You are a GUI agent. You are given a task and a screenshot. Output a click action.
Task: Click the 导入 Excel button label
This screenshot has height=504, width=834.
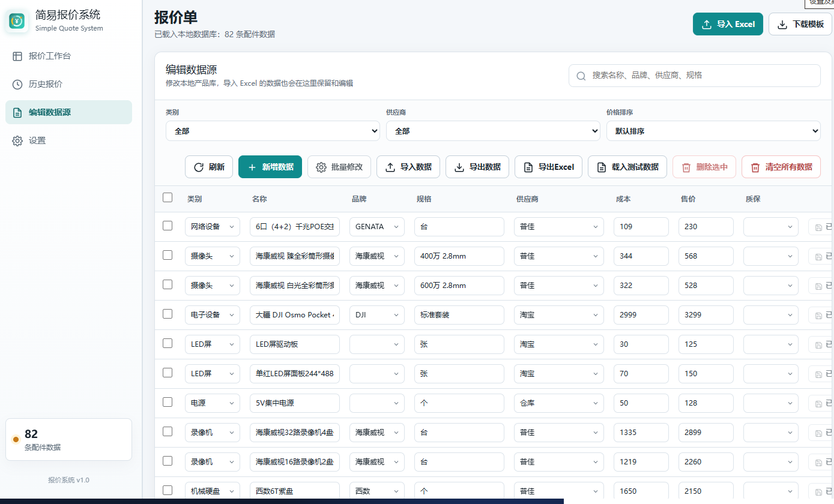pos(736,24)
